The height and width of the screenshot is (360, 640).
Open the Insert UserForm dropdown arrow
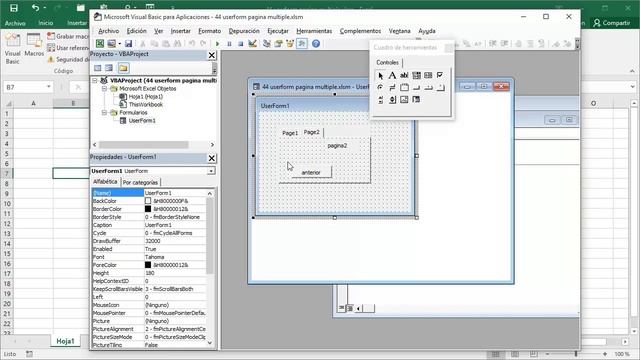(120, 43)
